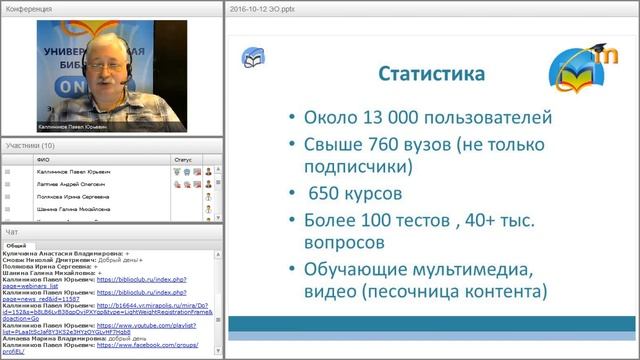Click the role avatar icon for Каллиников Павел Юрьевич
The image size is (640, 360).
tap(209, 172)
